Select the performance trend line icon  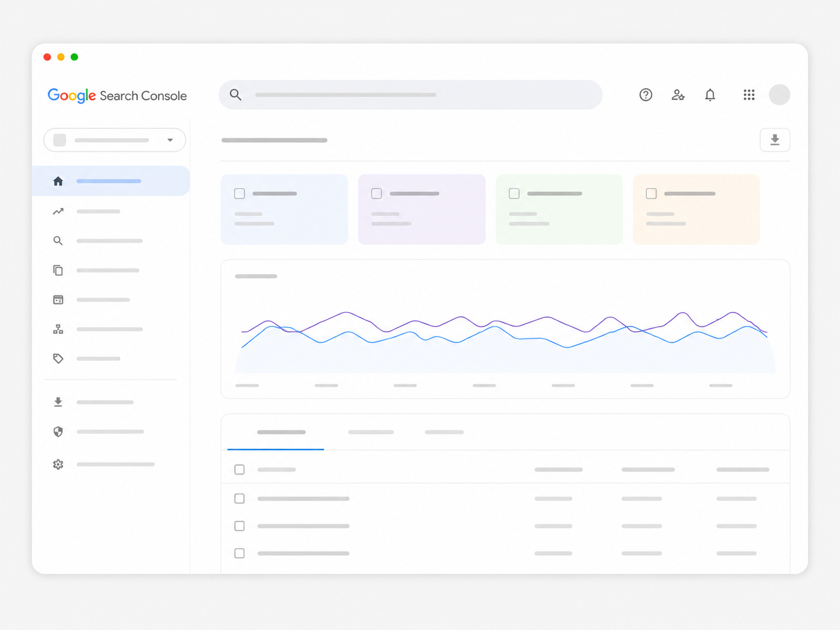click(58, 211)
